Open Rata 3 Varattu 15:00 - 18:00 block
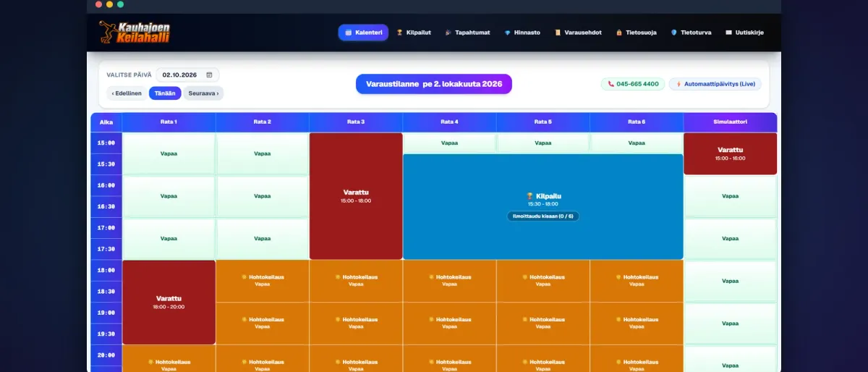Screen dimensions: 868x372 (x=356, y=196)
